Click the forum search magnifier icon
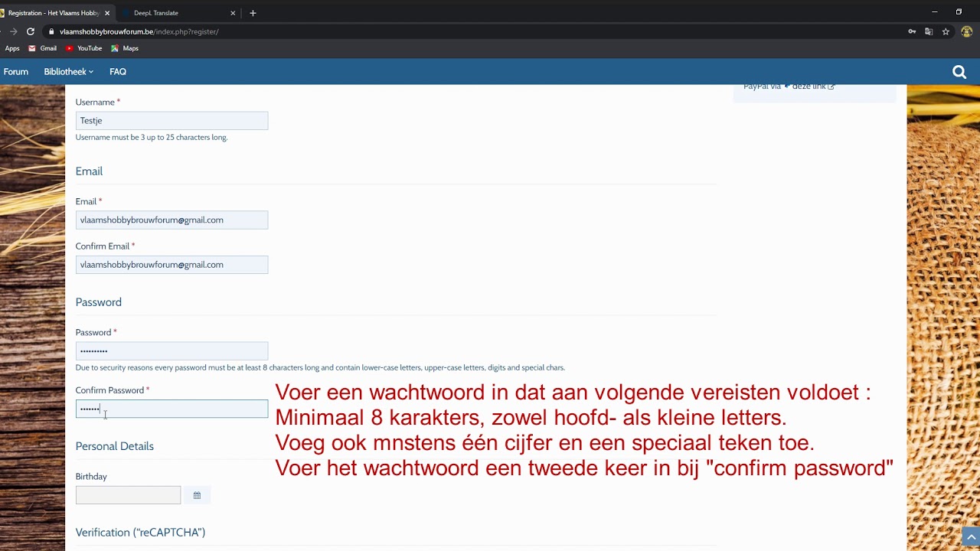The image size is (980, 551). [x=959, y=72]
